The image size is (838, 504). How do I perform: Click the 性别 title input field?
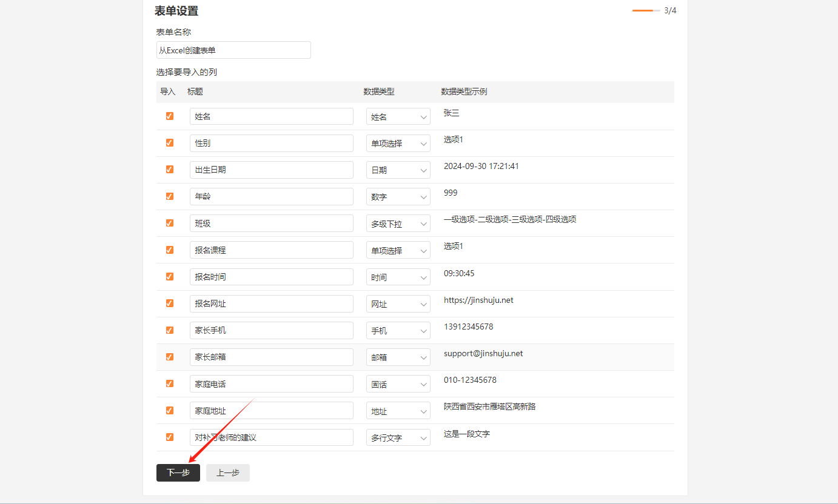pyautogui.click(x=272, y=143)
